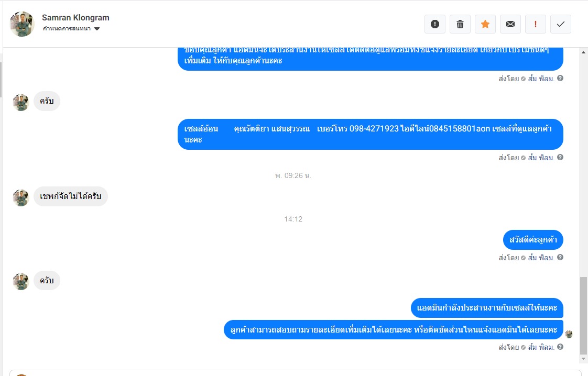Viewport: 588px width, 376px height.
Task: Click scrollbar down arrow in chat
Action: (583, 359)
